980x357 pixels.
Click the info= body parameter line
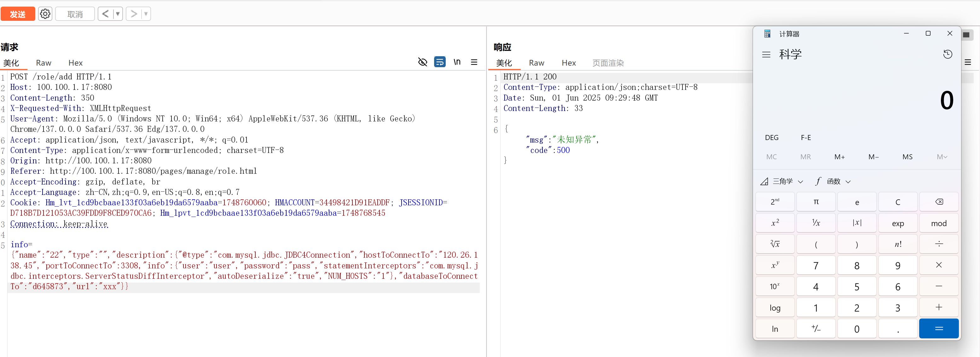tap(21, 244)
